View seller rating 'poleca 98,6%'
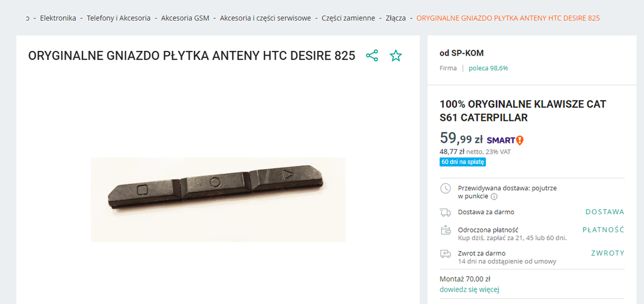This screenshot has height=304, width=644. click(489, 68)
